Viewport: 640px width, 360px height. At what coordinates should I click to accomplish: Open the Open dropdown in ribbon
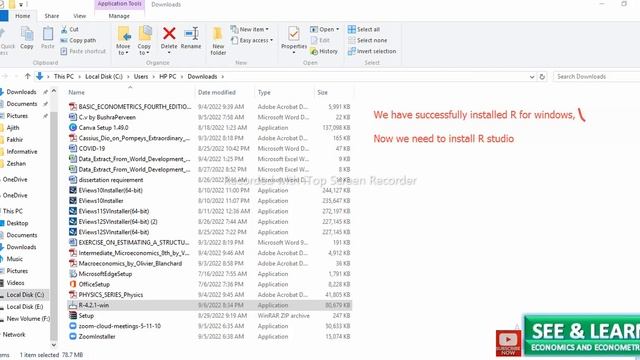tap(324, 29)
